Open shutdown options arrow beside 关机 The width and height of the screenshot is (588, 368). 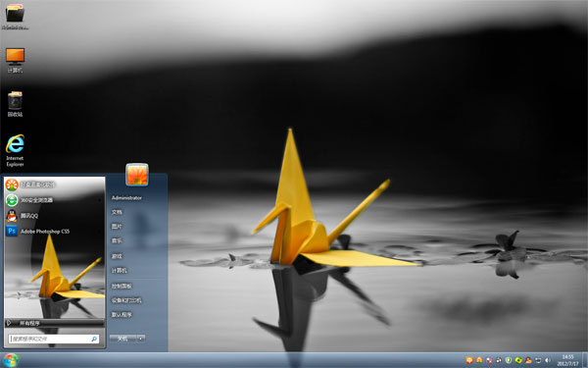[141, 339]
